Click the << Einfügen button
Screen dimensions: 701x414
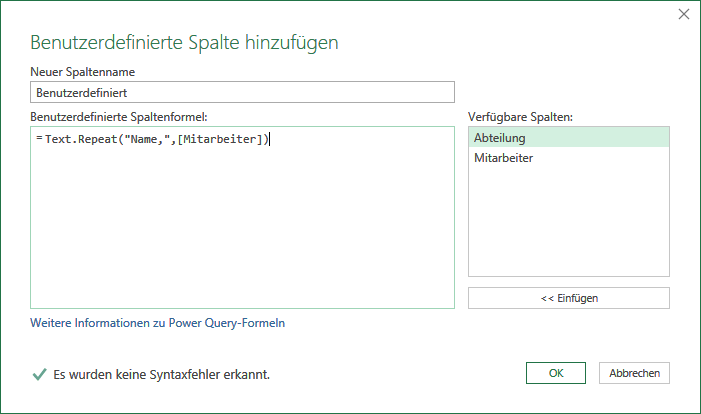coord(569,298)
